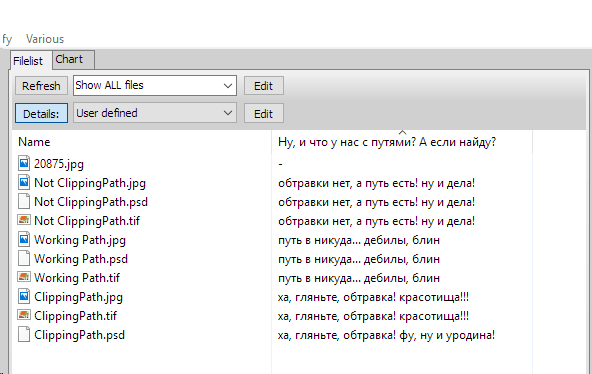
Task: Click the ClippingPath.psd blank file icon
Action: [x=24, y=335]
